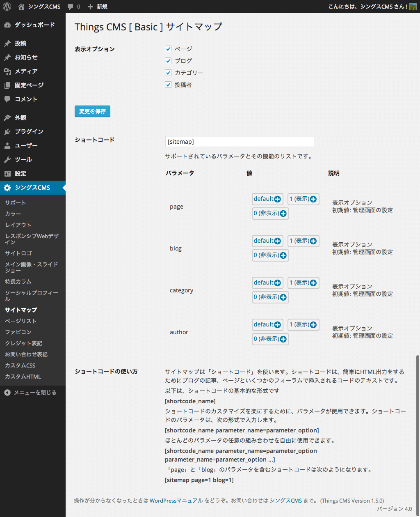The width and height of the screenshot is (420, 517).
Task: Click plus icon on blog 1 (表示) button
Action: (313, 241)
